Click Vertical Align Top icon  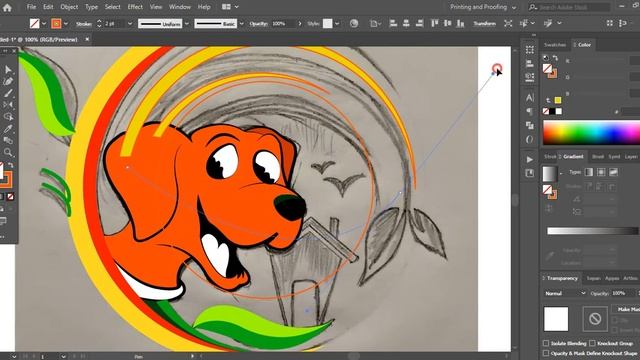point(435,24)
